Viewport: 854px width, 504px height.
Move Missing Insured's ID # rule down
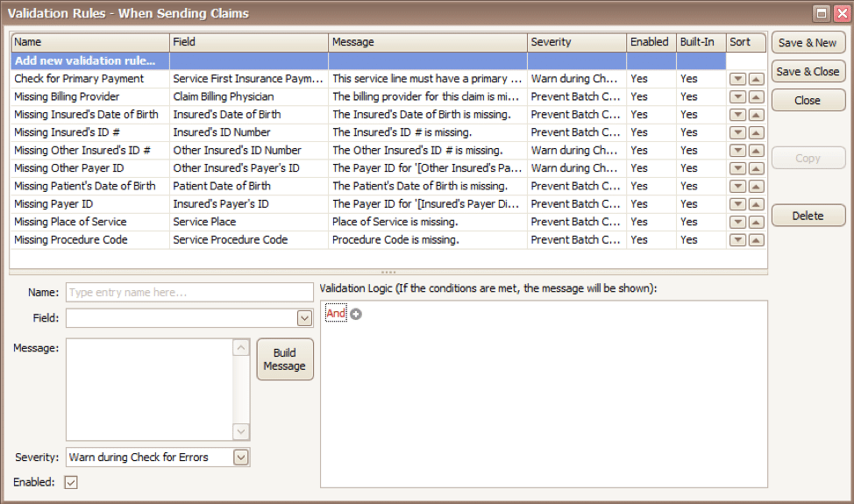(737, 133)
